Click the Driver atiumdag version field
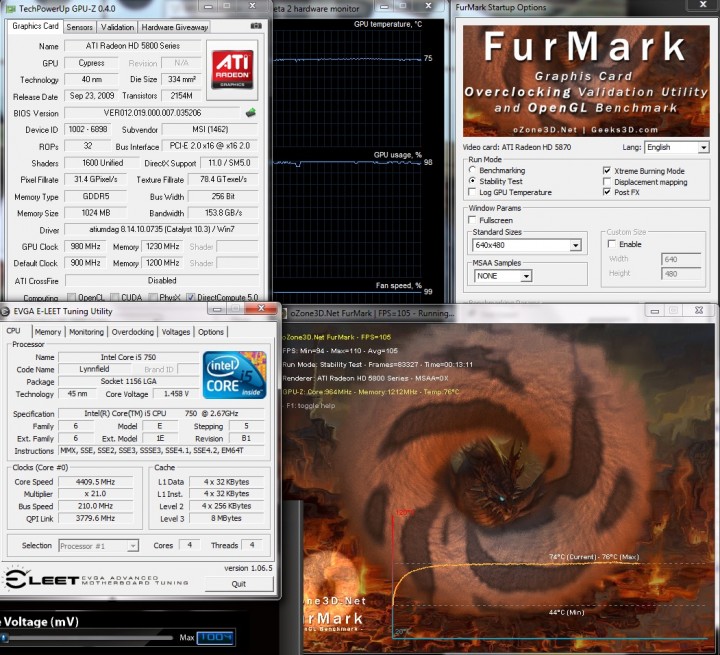The image size is (720, 655). tap(162, 229)
